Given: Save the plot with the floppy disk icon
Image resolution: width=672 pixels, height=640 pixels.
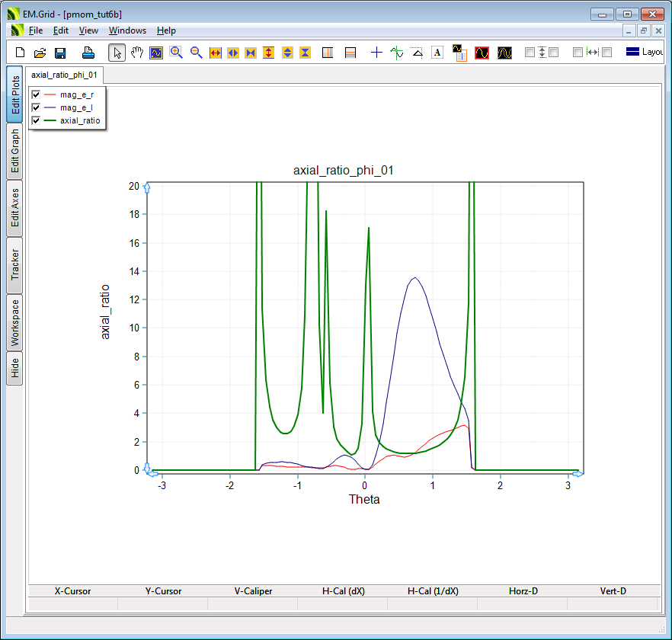Looking at the screenshot, I should click(x=60, y=53).
